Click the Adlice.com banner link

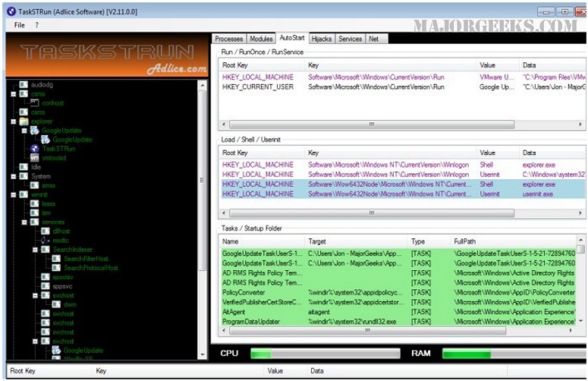click(x=177, y=68)
